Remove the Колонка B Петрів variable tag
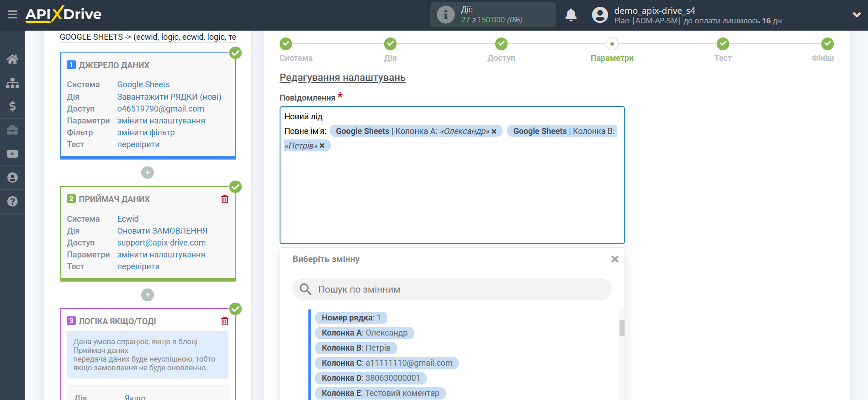Viewport: 868px width, 400px height. tap(322, 146)
